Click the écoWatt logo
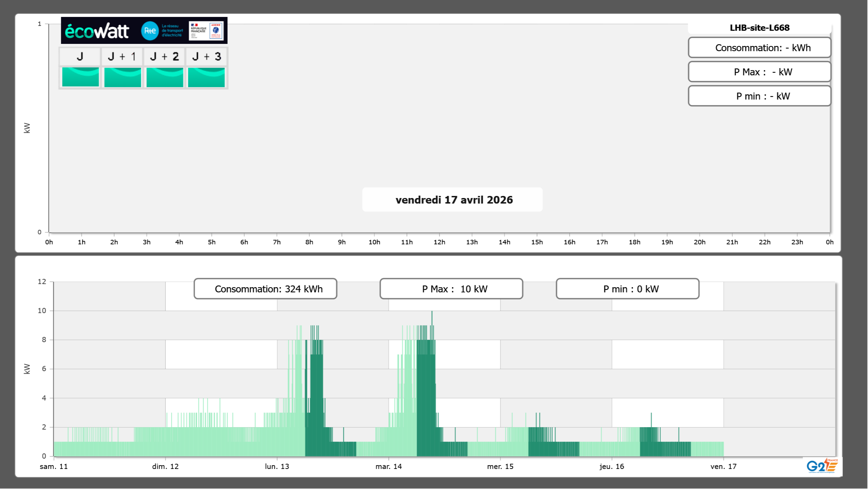Image resolution: width=868 pixels, height=489 pixels. point(97,31)
